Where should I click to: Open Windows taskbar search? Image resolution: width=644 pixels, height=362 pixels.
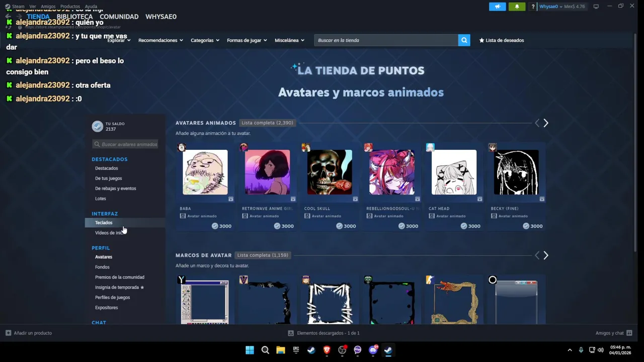[x=265, y=350]
